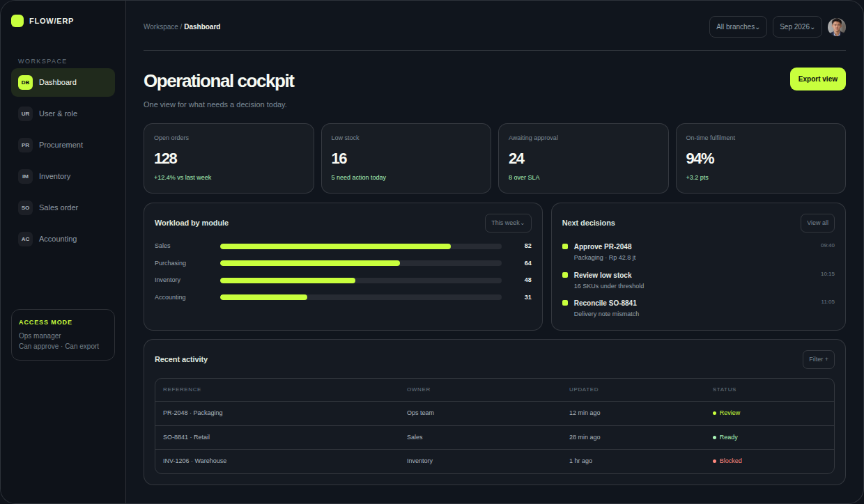Viewport: 864px width, 504px height.
Task: Open the On-time fulfilment card
Action: pyautogui.click(x=761, y=158)
